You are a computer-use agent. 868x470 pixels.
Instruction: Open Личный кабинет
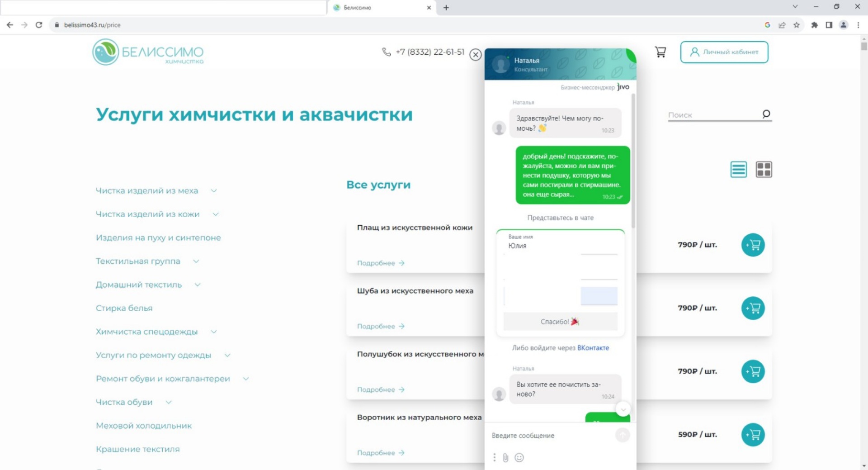[x=724, y=52]
